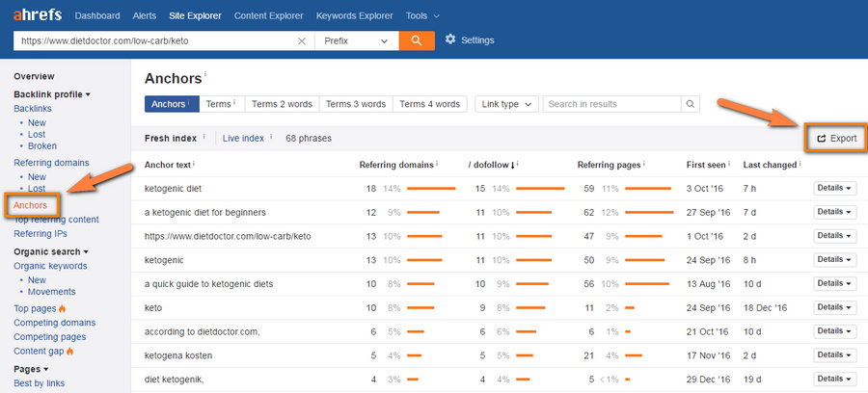This screenshot has width=868, height=393.
Task: Click info icon next to First seen column
Action: click(729, 164)
